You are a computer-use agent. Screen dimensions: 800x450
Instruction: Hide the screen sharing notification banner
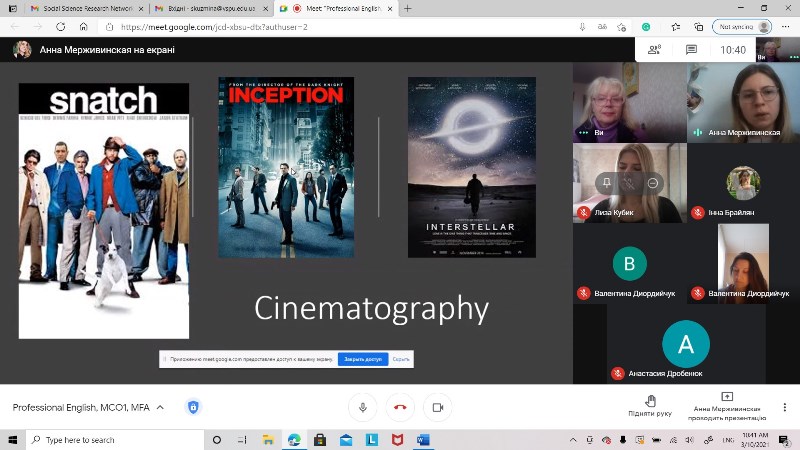pyautogui.click(x=401, y=359)
